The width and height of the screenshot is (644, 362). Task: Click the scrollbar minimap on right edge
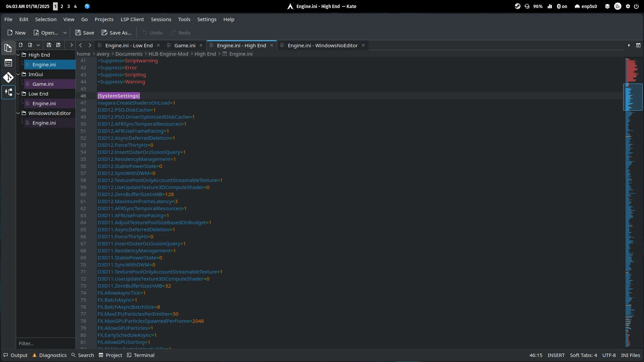pyautogui.click(x=632, y=201)
